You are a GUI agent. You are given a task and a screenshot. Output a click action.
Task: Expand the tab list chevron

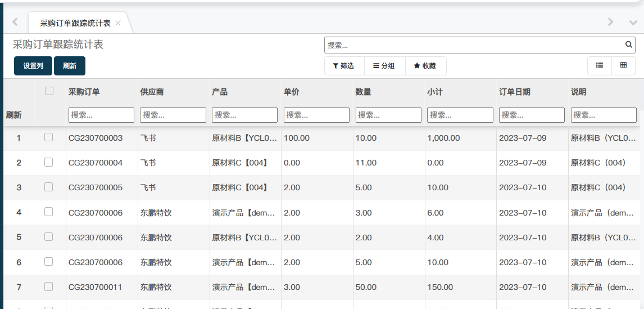(633, 23)
